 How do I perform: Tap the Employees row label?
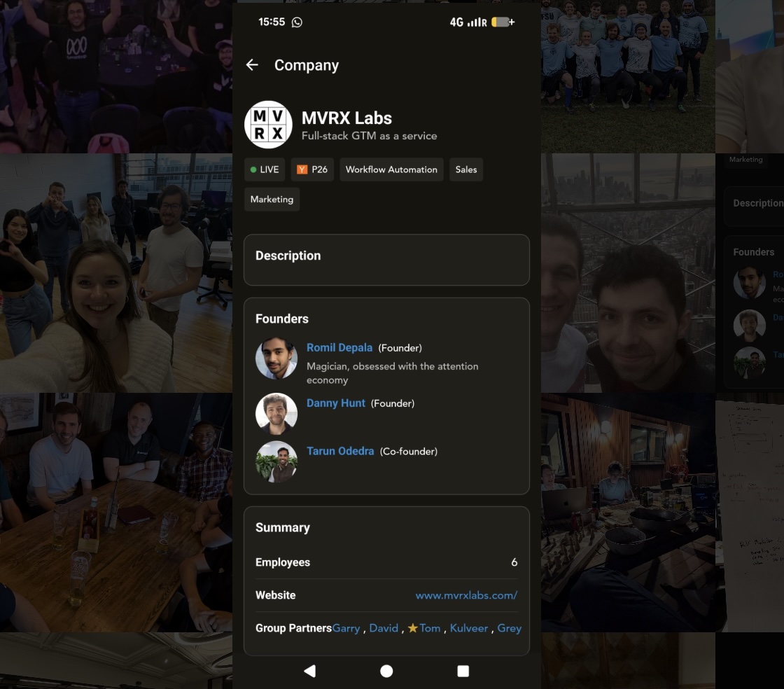click(283, 562)
